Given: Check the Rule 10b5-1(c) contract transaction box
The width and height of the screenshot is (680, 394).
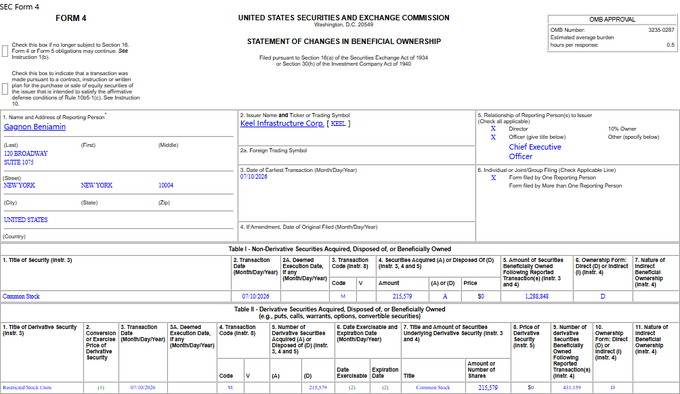Looking at the screenshot, I should click(5, 89).
